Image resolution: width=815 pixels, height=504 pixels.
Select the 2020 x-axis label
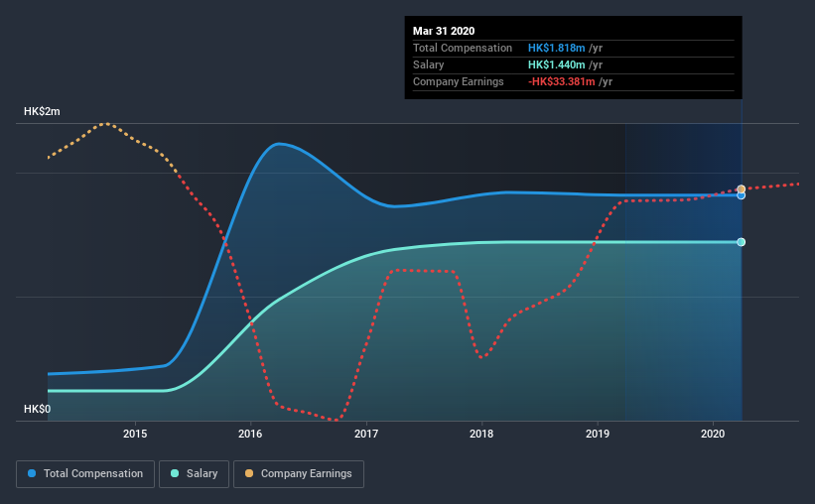coord(713,434)
